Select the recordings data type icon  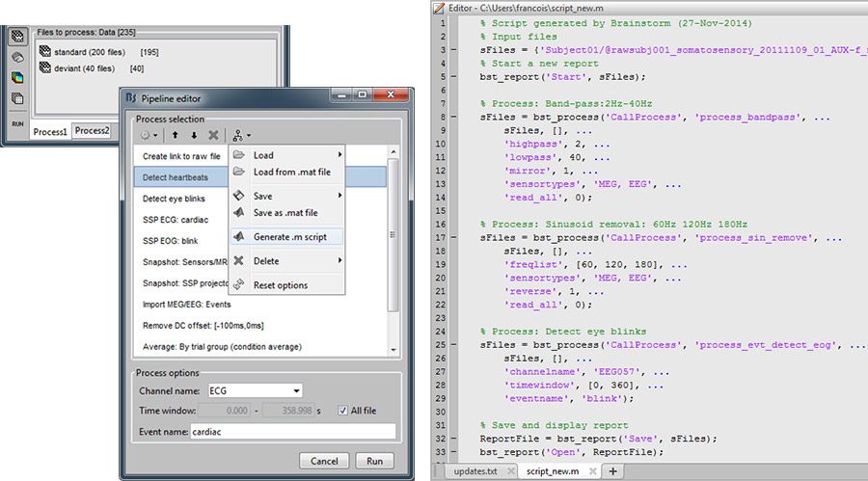16,38
